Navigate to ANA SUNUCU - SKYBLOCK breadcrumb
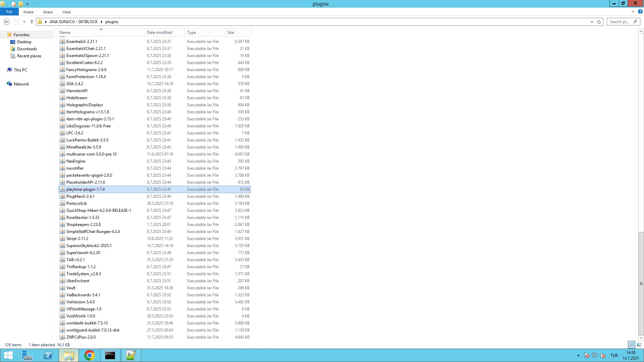644x362 pixels. coord(73,22)
